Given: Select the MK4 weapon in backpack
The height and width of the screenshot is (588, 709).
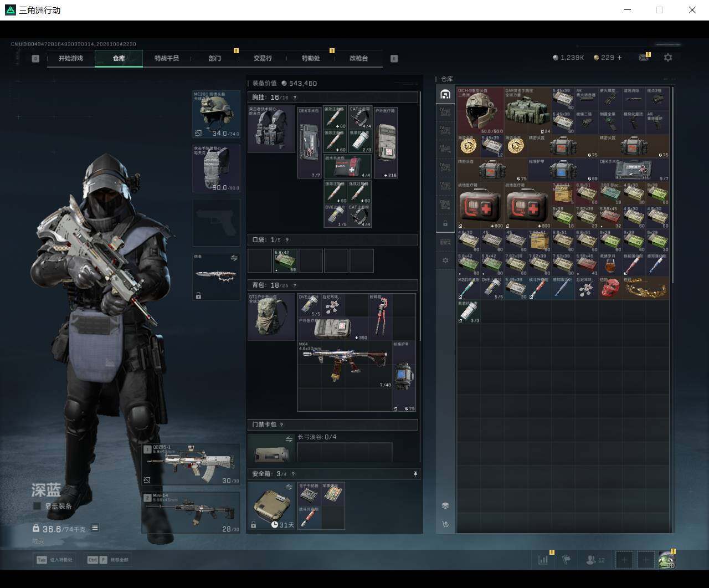Looking at the screenshot, I should [345, 364].
